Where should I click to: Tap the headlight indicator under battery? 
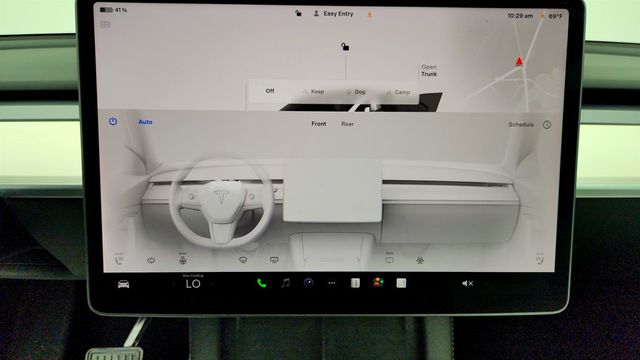[105, 24]
